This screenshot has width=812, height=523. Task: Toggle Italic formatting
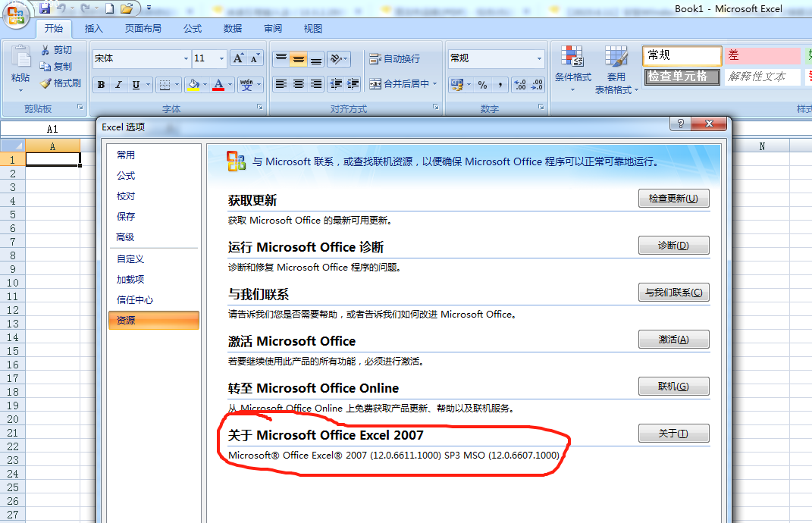(x=118, y=84)
